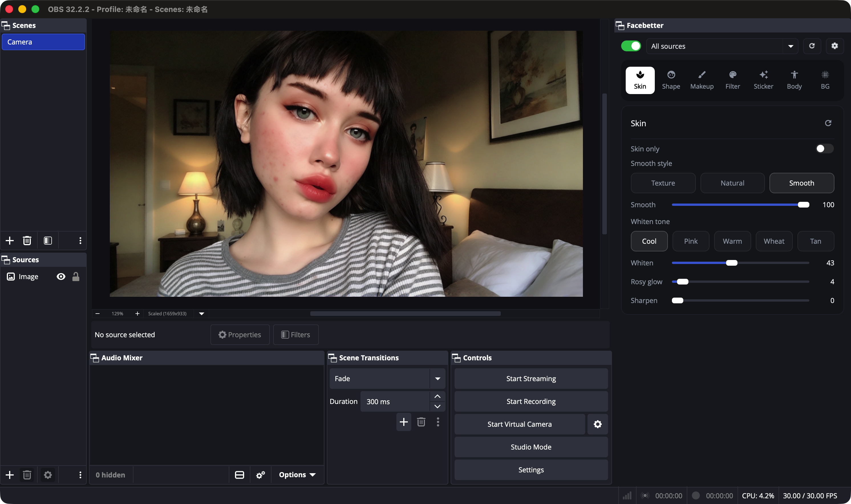Viewport: 851px width, 504px height.
Task: Switch to the Sticker tab
Action: tap(763, 80)
